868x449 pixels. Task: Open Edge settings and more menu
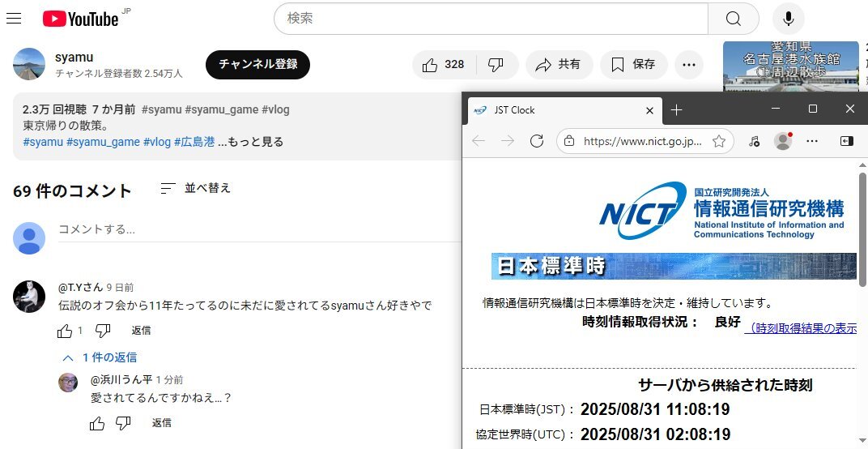click(x=812, y=141)
